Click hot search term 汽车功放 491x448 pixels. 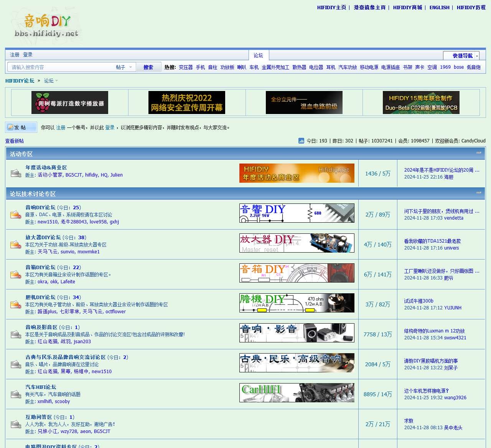[348, 67]
